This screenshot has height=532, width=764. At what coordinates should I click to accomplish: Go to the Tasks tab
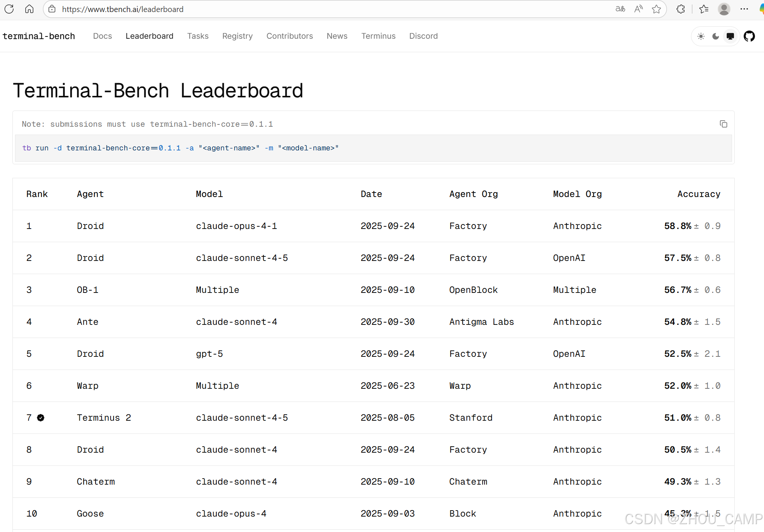[x=197, y=36]
